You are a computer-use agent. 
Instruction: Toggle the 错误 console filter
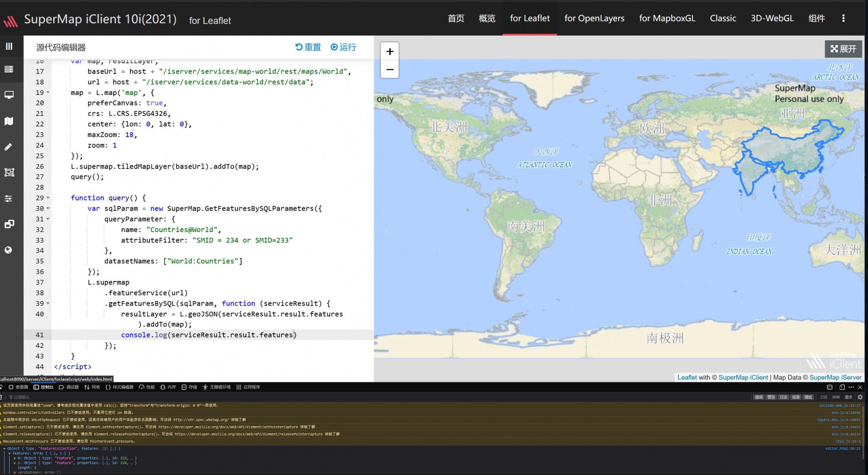[759, 397]
